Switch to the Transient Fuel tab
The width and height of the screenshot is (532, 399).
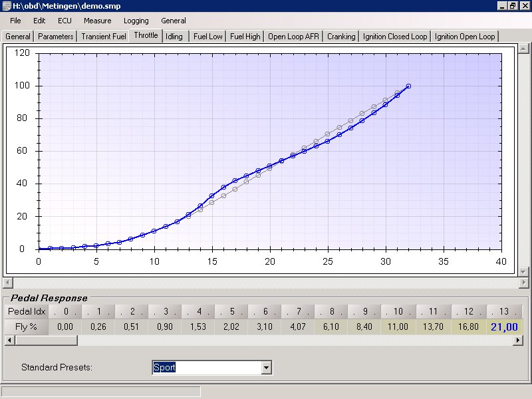pyautogui.click(x=104, y=37)
